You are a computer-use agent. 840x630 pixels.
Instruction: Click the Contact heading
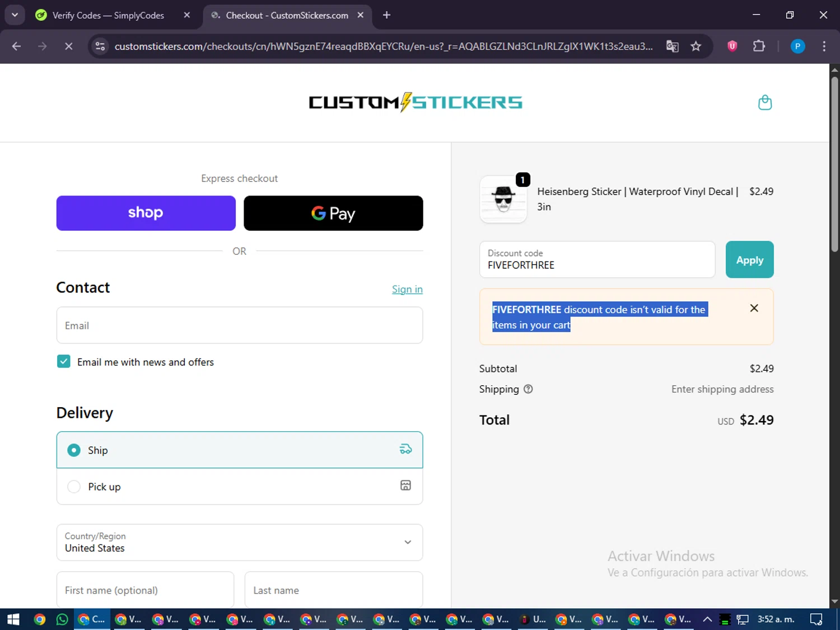(83, 287)
